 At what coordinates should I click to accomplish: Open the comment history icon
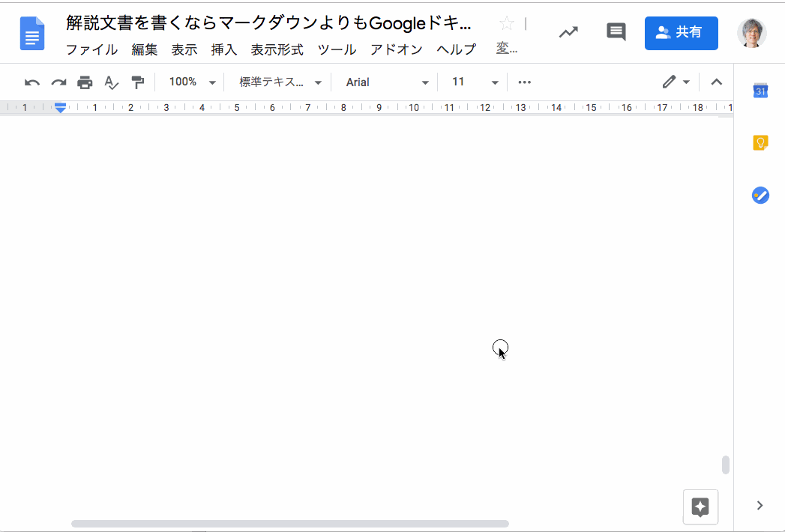pos(616,32)
